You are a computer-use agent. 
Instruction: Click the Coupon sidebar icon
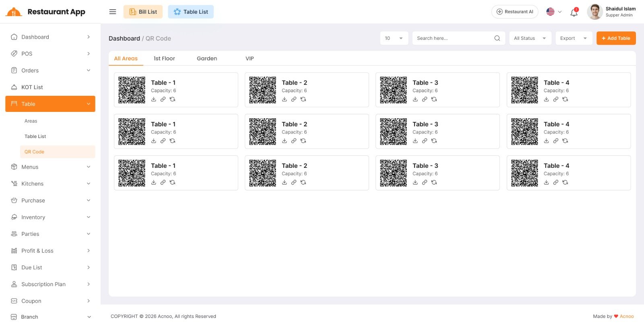(x=14, y=301)
